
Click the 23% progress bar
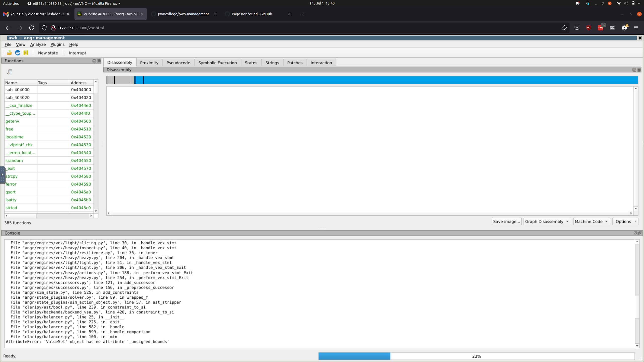point(475,356)
